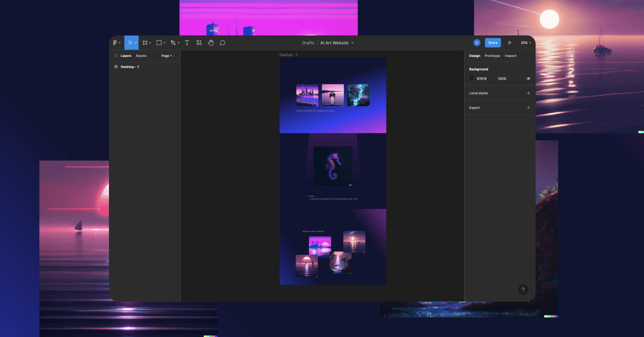644x337 pixels.
Task: Toggle Background fill visibility with the eye icon
Action: click(528, 78)
